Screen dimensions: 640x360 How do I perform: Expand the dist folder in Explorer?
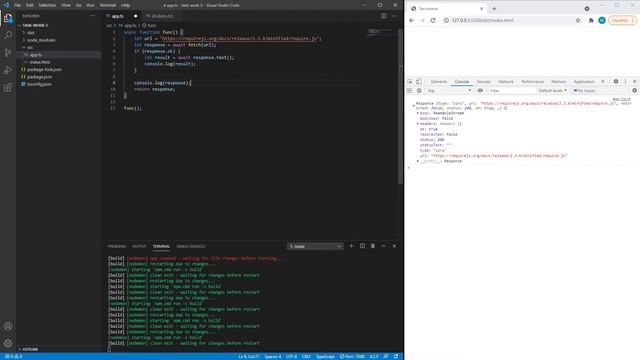click(x=31, y=33)
